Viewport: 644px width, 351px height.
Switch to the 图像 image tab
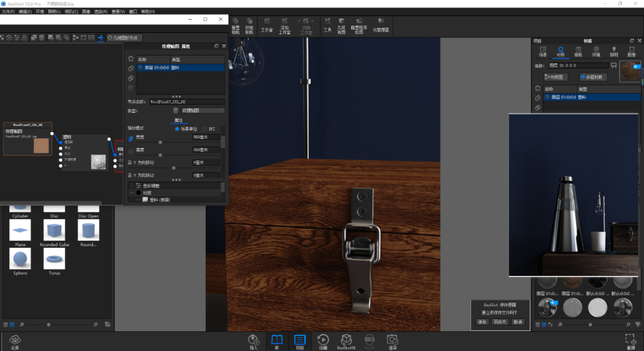(x=631, y=52)
